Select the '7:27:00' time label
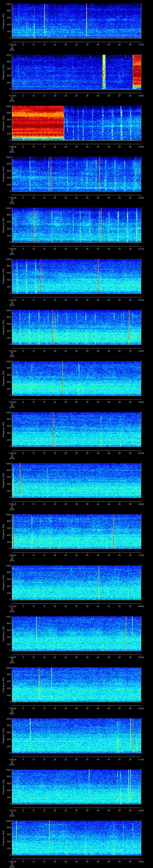The image size is (153, 868). [12, 606]
